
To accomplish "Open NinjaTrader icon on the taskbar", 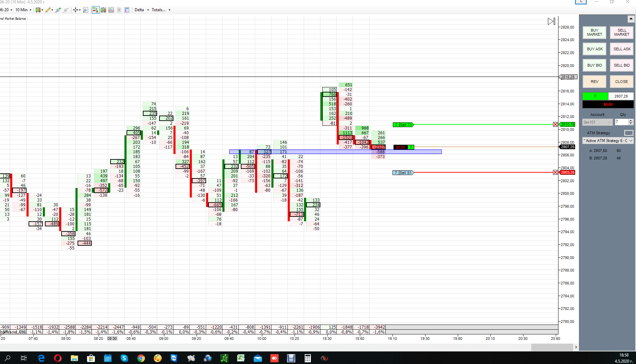I will (324, 358).
